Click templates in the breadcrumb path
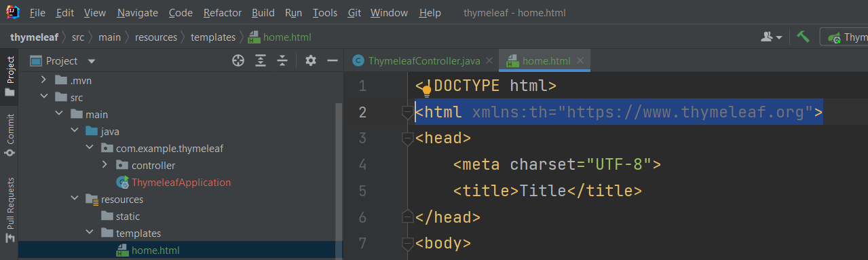 pos(213,37)
